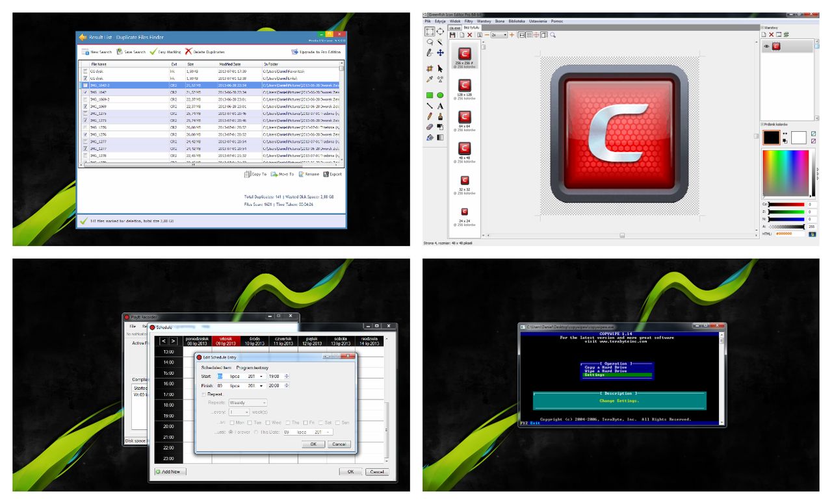Open the Biblioteka menu
Screen dimensions: 832x504
pyautogui.click(x=517, y=21)
